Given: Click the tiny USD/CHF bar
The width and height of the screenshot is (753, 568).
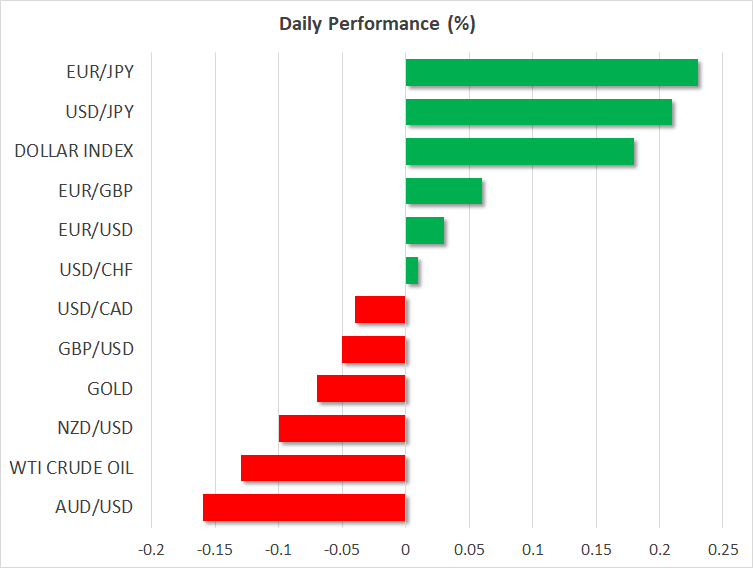Looking at the screenshot, I should (411, 270).
